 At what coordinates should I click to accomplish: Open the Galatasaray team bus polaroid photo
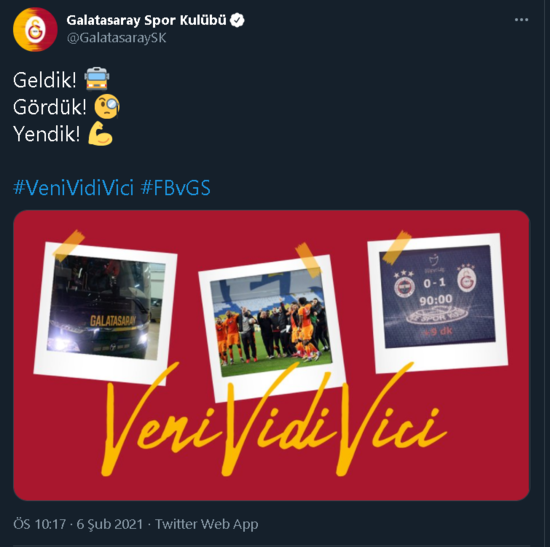click(106, 314)
